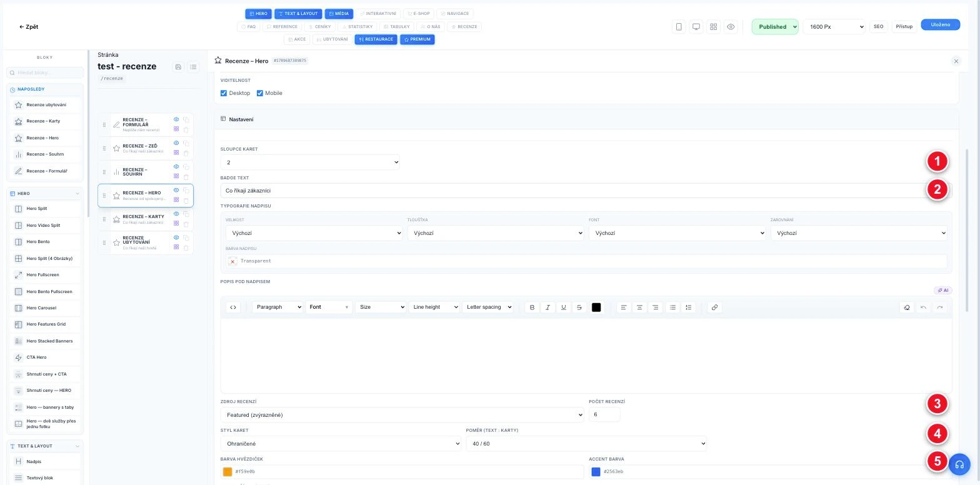Screen dimensions: 980x485
Task: Click the Badge text input field
Action: coord(586,191)
